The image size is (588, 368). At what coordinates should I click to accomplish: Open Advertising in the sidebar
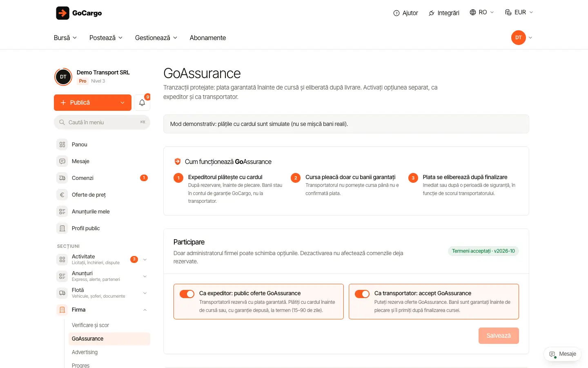(x=109, y=352)
